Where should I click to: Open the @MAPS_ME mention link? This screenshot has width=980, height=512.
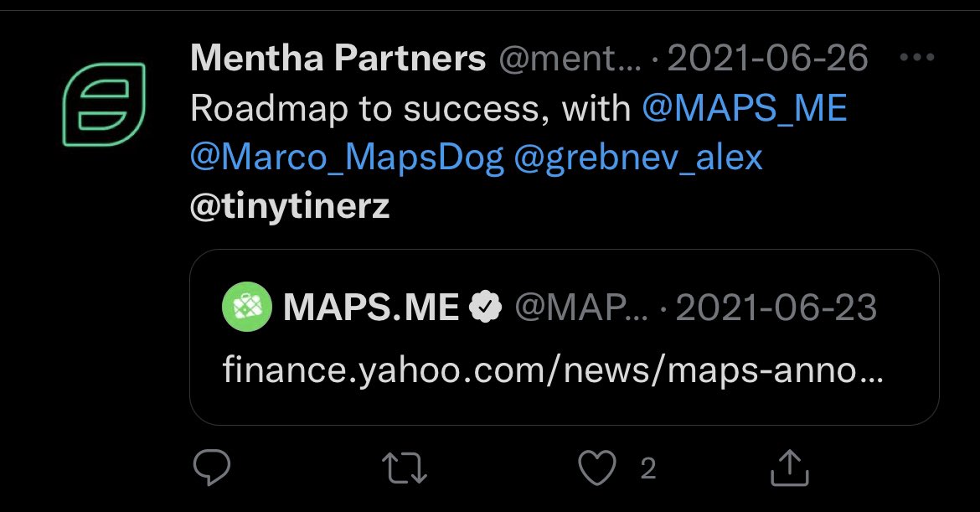745,109
